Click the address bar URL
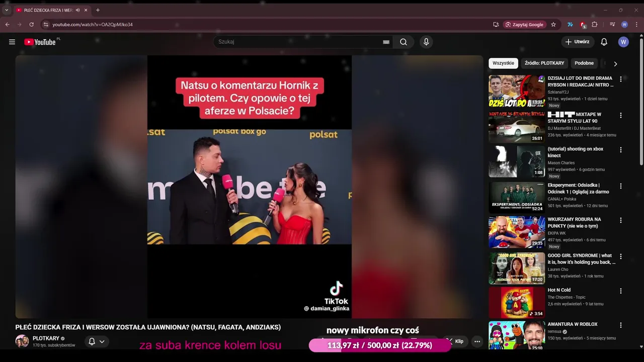This screenshot has width=644, height=362. pyautogui.click(x=93, y=24)
